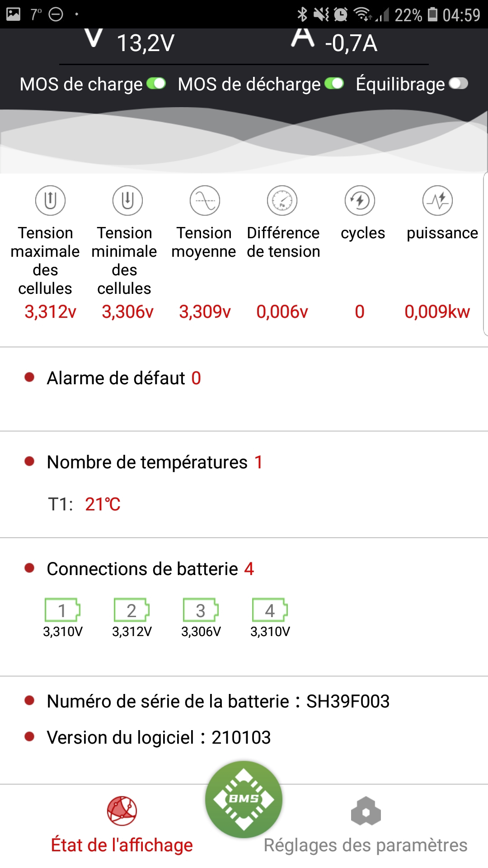Tap the minimum cell voltage icon
Image resolution: width=488 pixels, height=868 pixels.
point(127,200)
